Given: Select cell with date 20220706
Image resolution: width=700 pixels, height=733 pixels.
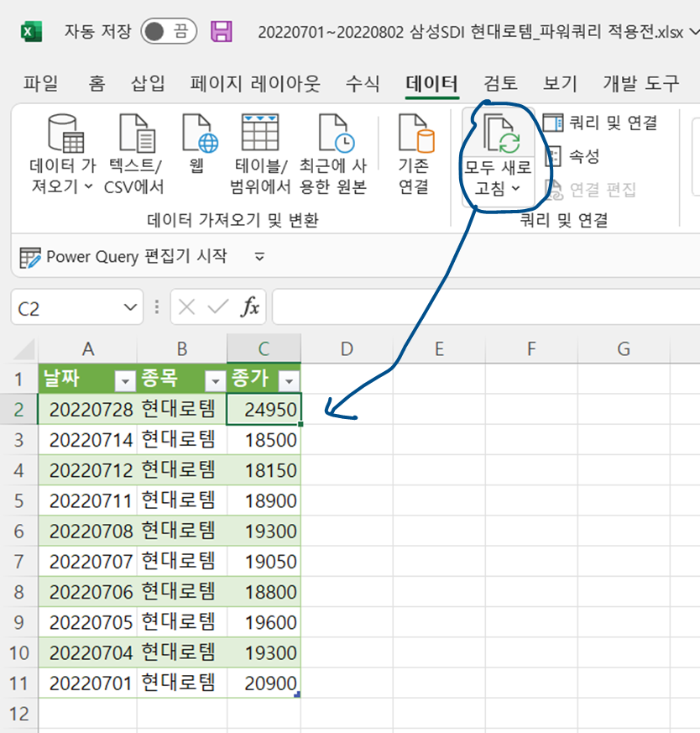Looking at the screenshot, I should 88,592.
